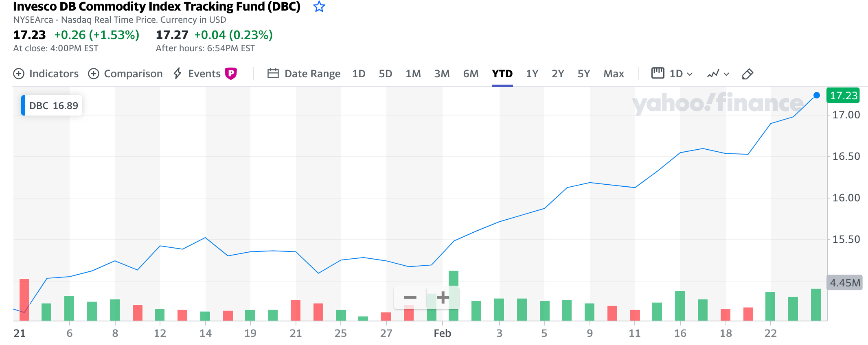Click the +0.04 (0.23%) after-hours change

coord(234,35)
